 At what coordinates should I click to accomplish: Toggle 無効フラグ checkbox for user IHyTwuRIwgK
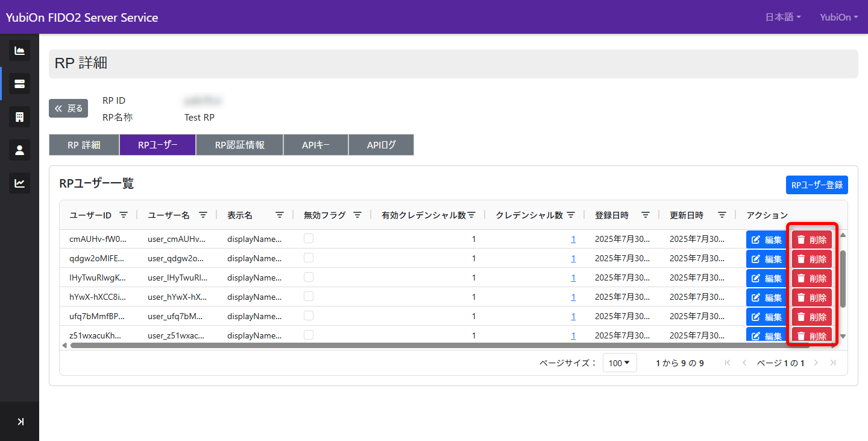point(309,277)
